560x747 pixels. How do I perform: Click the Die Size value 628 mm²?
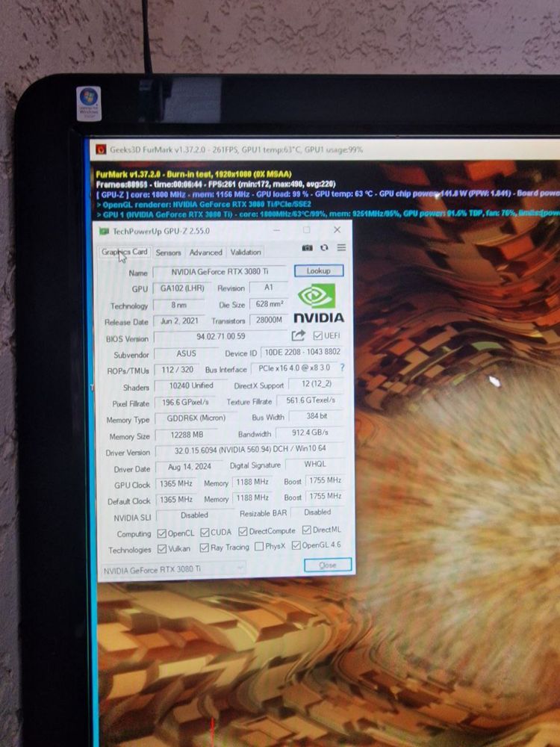tap(270, 303)
